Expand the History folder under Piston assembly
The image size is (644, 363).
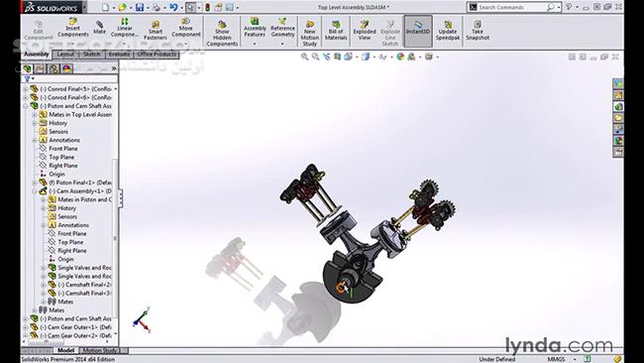point(35,123)
